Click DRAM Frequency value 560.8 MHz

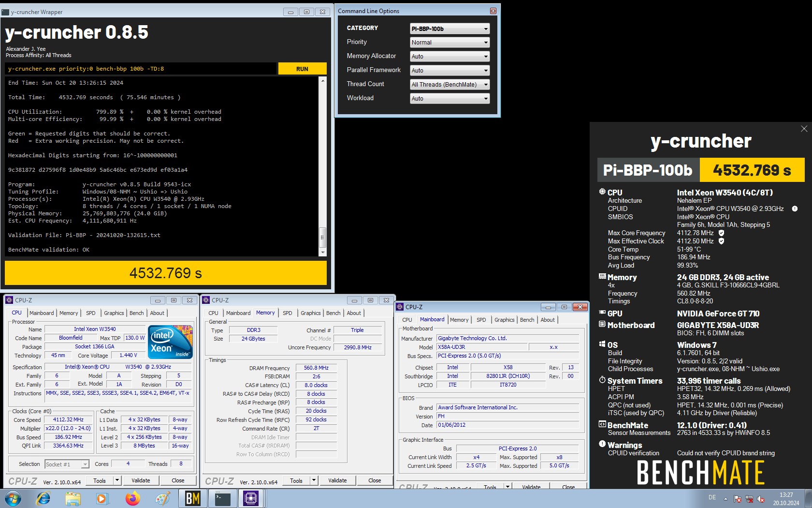tap(316, 368)
